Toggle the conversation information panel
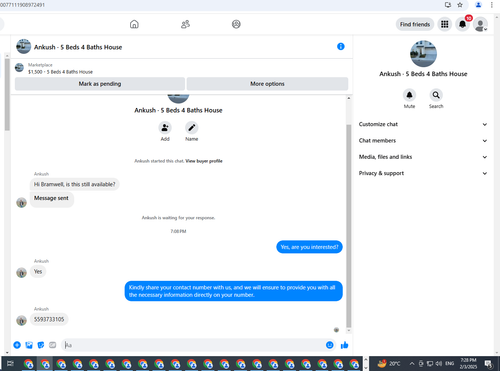The image size is (500, 371). pyautogui.click(x=341, y=47)
